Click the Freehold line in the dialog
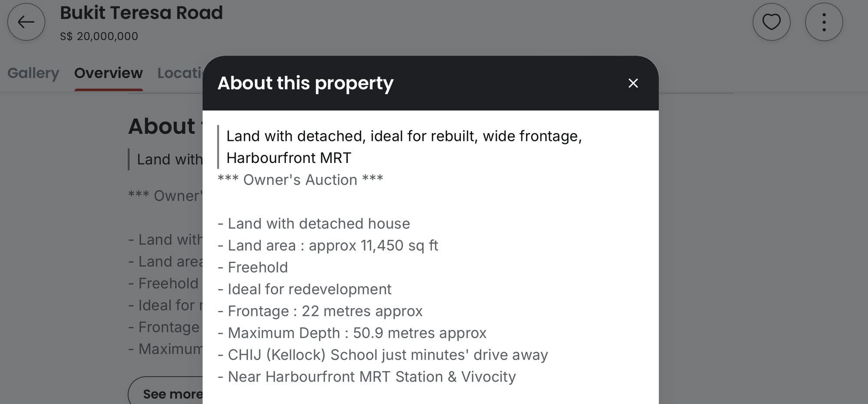 (x=253, y=267)
